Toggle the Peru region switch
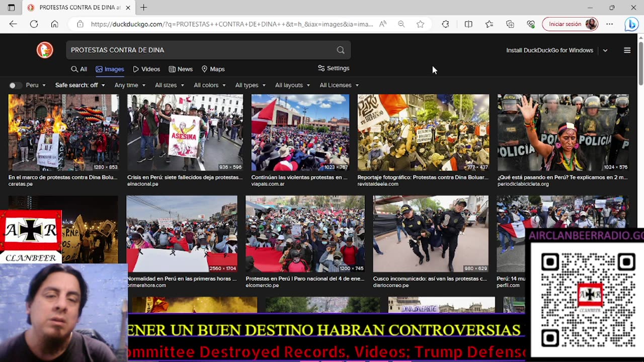 pyautogui.click(x=16, y=85)
